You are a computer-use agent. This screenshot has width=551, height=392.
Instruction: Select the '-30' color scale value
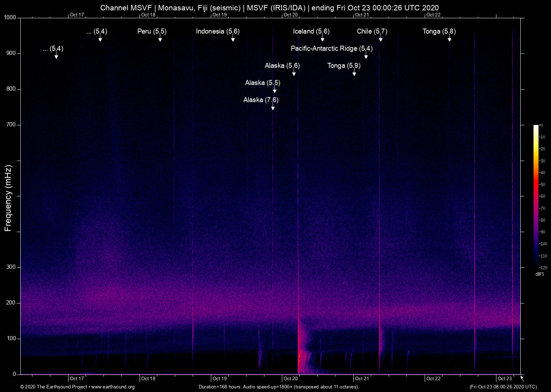[x=542, y=161]
